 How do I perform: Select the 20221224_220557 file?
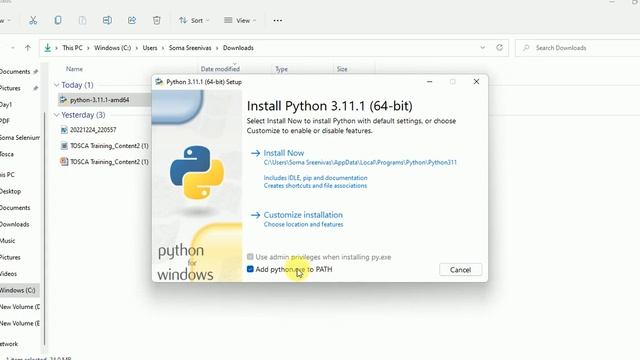click(93, 130)
